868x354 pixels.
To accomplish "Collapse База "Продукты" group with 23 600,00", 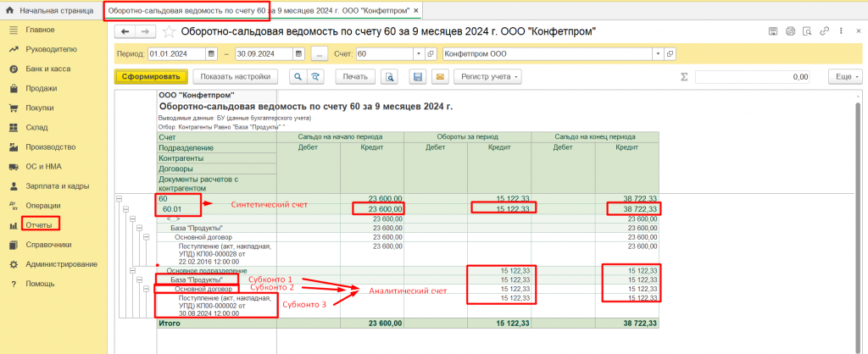I will click(139, 228).
